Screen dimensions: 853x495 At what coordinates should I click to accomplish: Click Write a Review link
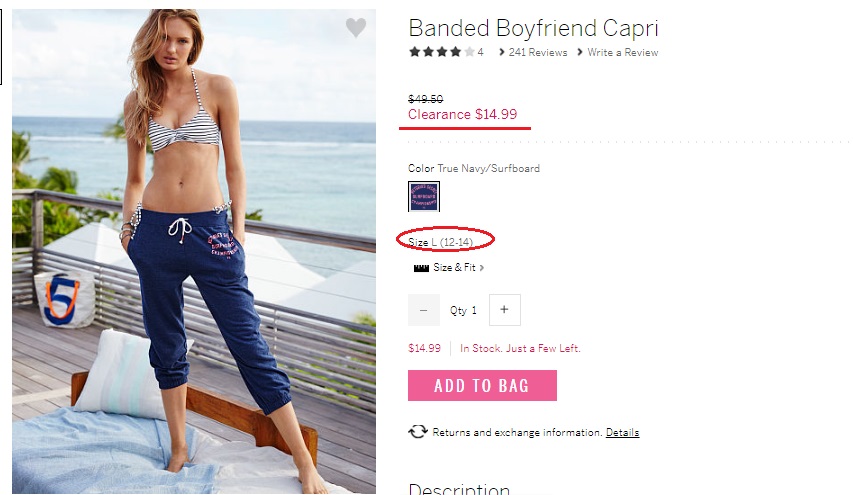[x=622, y=53]
